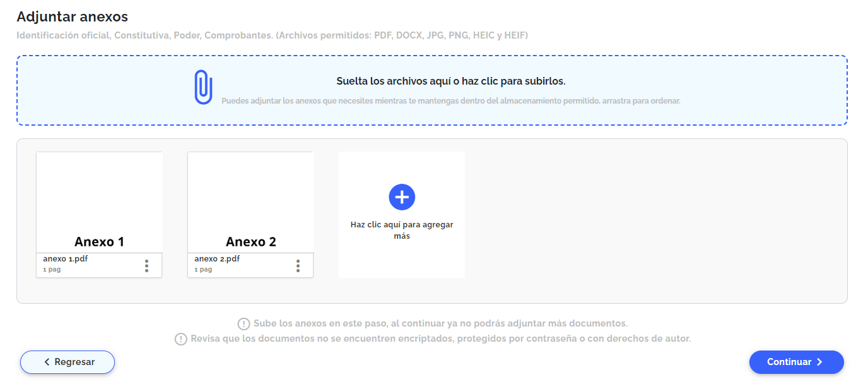Image resolution: width=868 pixels, height=384 pixels.
Task: Click the forward chevron inside Continuar button
Action: pos(821,362)
